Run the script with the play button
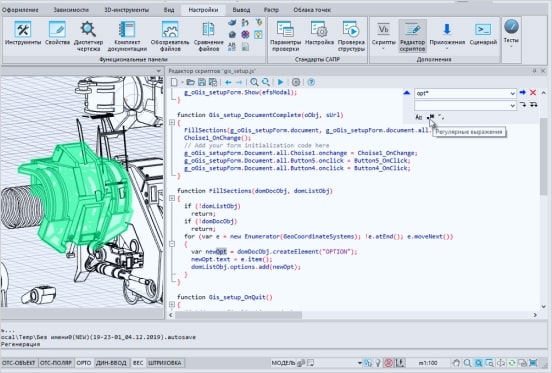 click(281, 82)
